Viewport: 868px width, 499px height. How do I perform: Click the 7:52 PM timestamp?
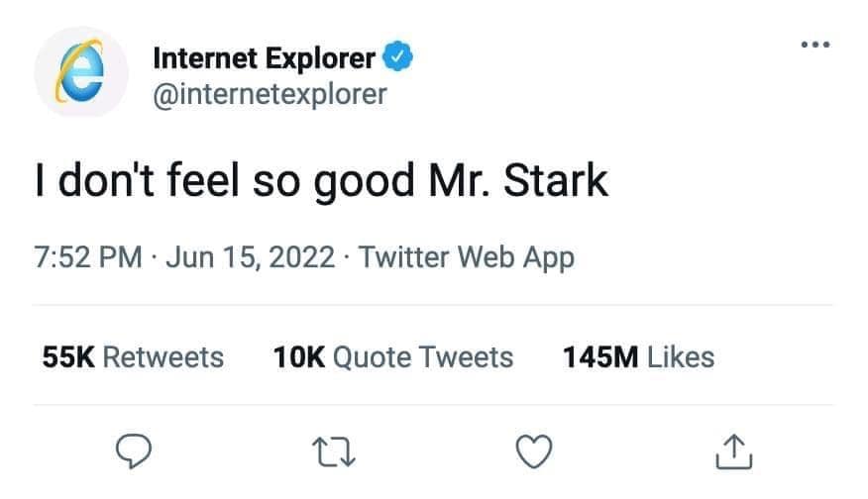(x=88, y=258)
